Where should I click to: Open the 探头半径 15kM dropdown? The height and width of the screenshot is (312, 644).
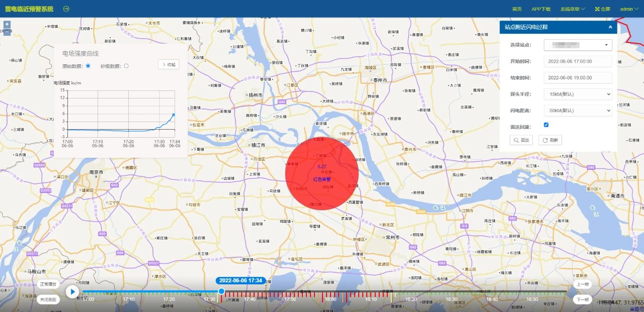click(578, 94)
